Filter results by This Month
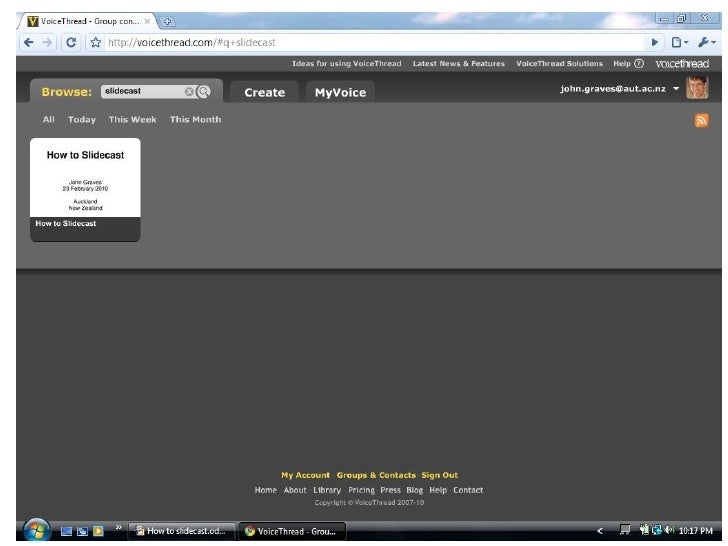The image size is (728, 546). pos(195,120)
